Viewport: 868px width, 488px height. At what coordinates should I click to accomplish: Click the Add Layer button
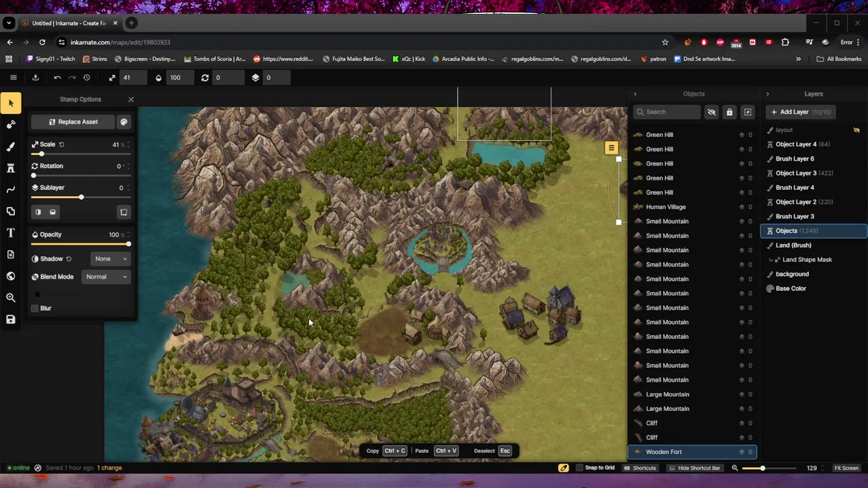pos(801,112)
